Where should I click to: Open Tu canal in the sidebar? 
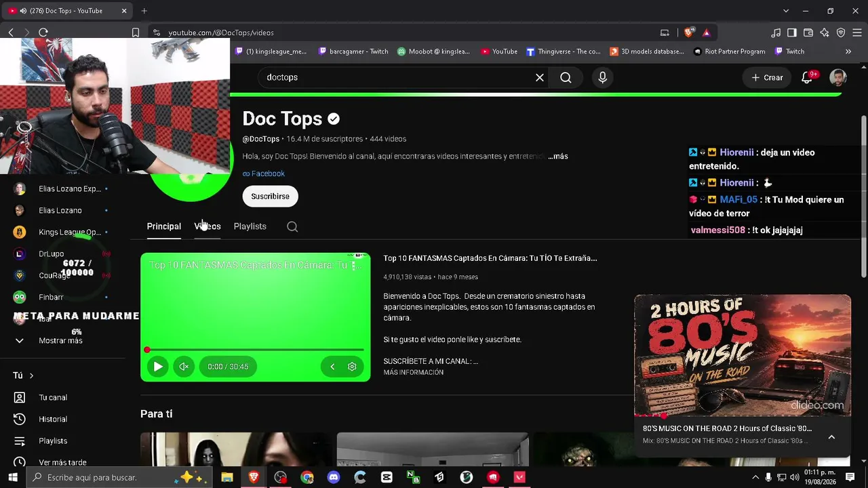tap(53, 397)
